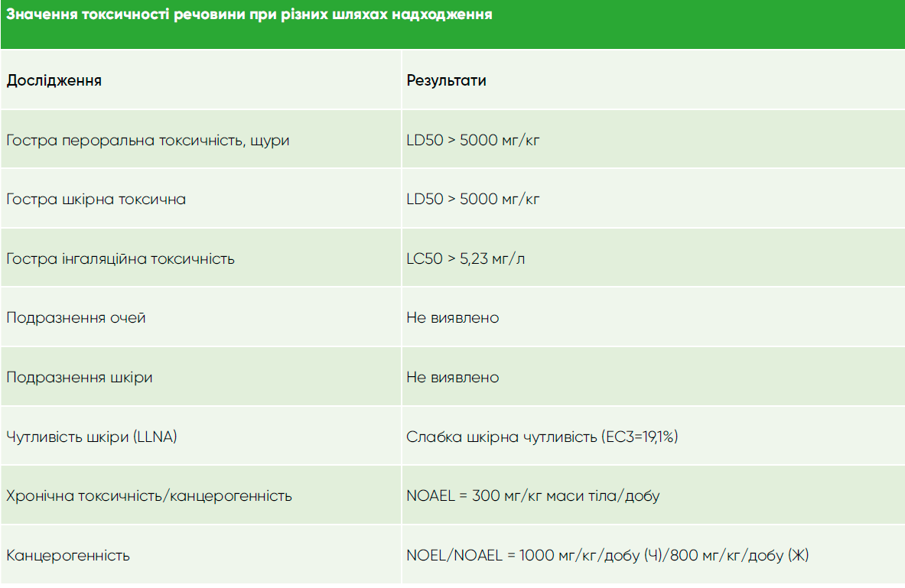Click the 'Дослідження' column header

[54, 81]
